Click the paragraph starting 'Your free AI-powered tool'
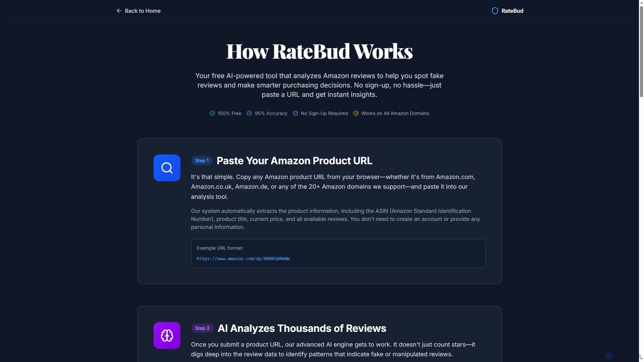 (319, 85)
